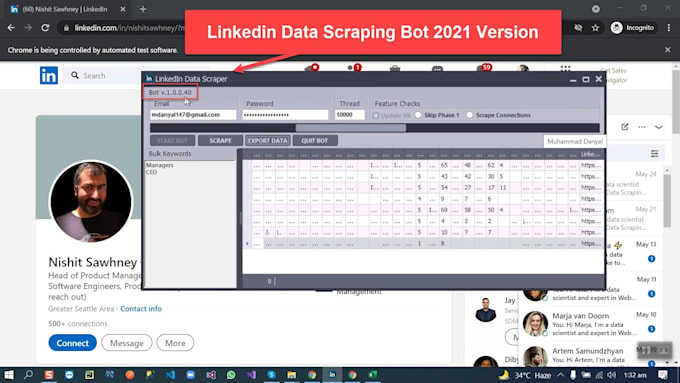The width and height of the screenshot is (680, 383).
Task: Select the CEO keyword in Bulk Keywords
Action: 151,172
